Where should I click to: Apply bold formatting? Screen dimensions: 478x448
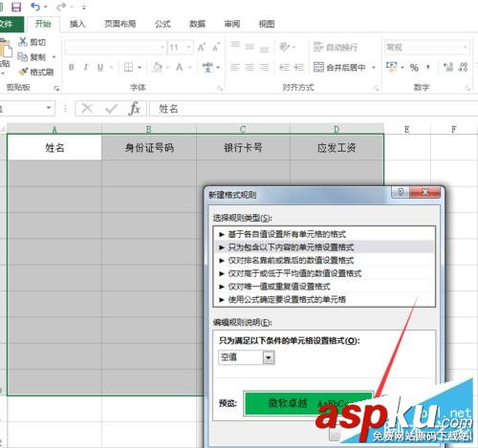pyautogui.click(x=72, y=67)
